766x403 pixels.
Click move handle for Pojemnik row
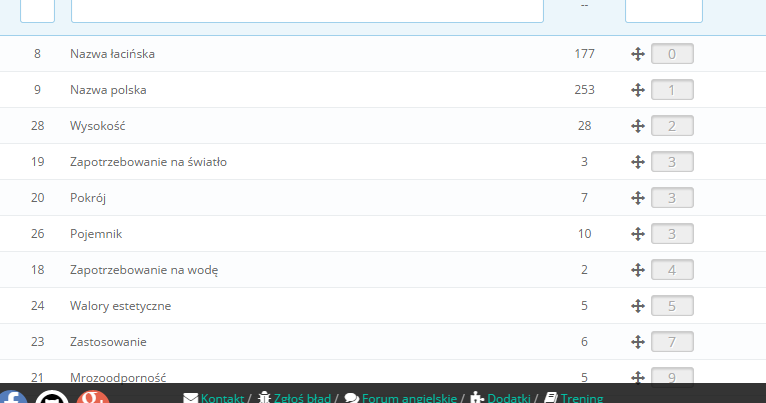click(638, 234)
